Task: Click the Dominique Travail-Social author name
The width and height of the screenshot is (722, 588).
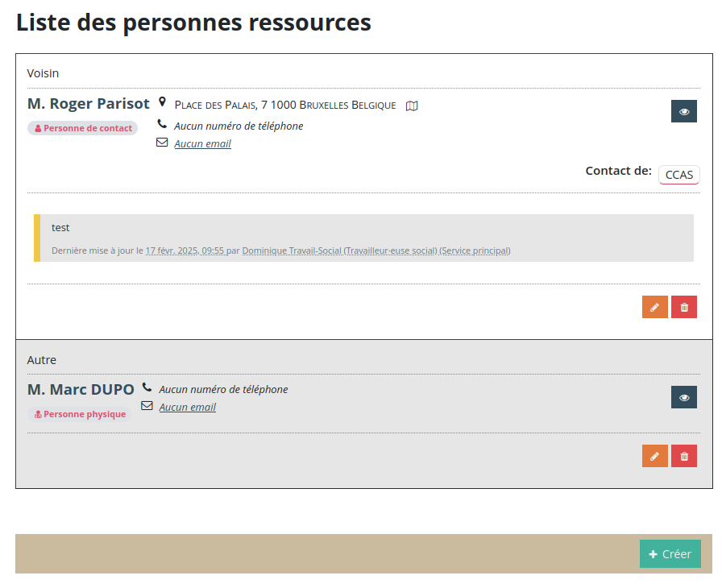Action: point(292,251)
